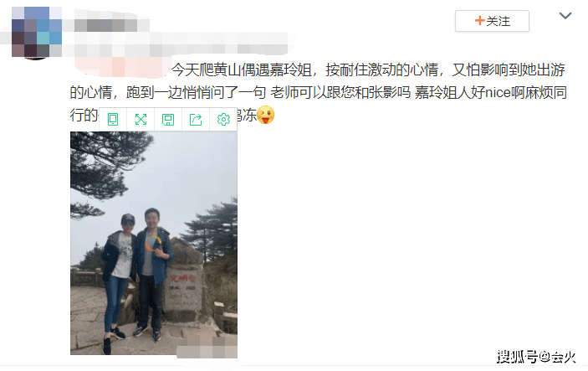
Task: Click the pink blurred tag before post text
Action: click(x=120, y=68)
